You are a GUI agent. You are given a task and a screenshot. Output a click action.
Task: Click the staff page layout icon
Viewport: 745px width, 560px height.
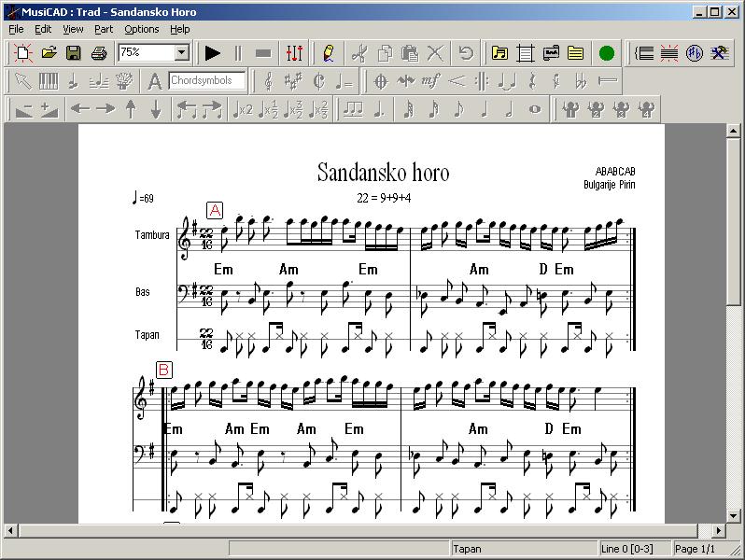pos(525,53)
